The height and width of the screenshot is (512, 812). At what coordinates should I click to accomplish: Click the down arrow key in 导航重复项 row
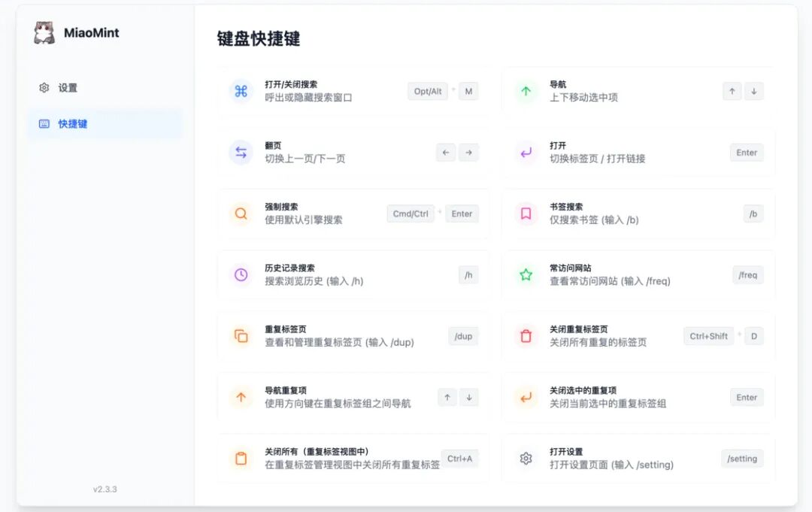[x=468, y=397]
